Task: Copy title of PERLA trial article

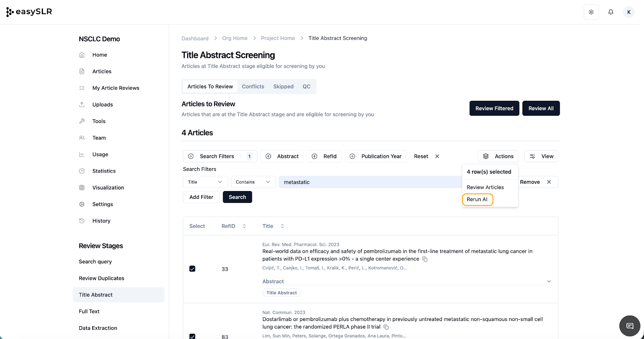Action: tap(386, 327)
